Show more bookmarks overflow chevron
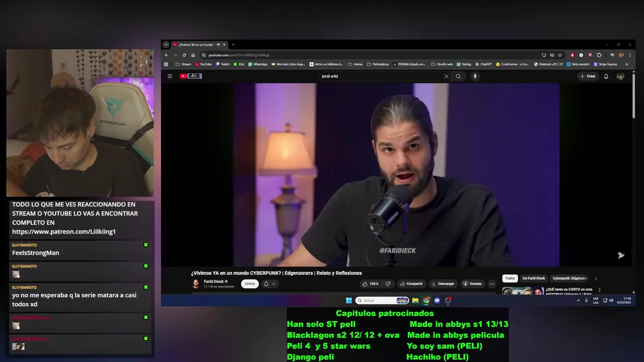644x362 pixels. pyautogui.click(x=626, y=64)
